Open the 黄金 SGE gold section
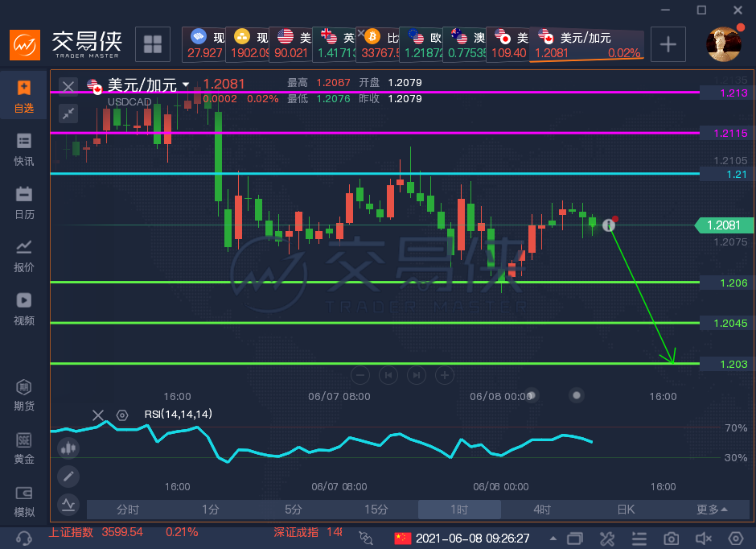The height and width of the screenshot is (549, 756). [23, 448]
